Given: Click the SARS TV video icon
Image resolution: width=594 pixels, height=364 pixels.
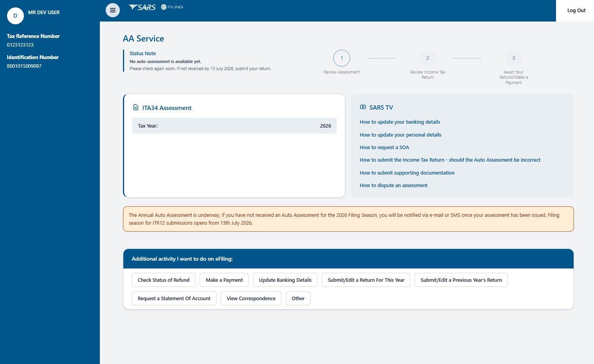Looking at the screenshot, I should [x=363, y=107].
